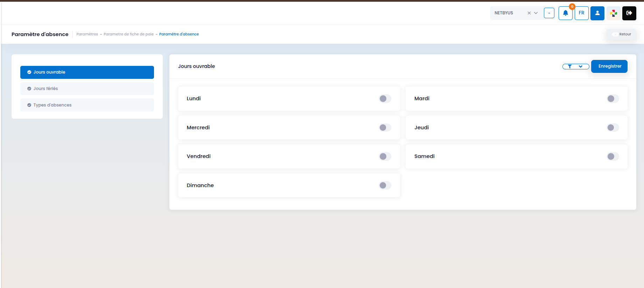The height and width of the screenshot is (288, 644).
Task: Turn on the Mardi switch
Action: [612, 99]
